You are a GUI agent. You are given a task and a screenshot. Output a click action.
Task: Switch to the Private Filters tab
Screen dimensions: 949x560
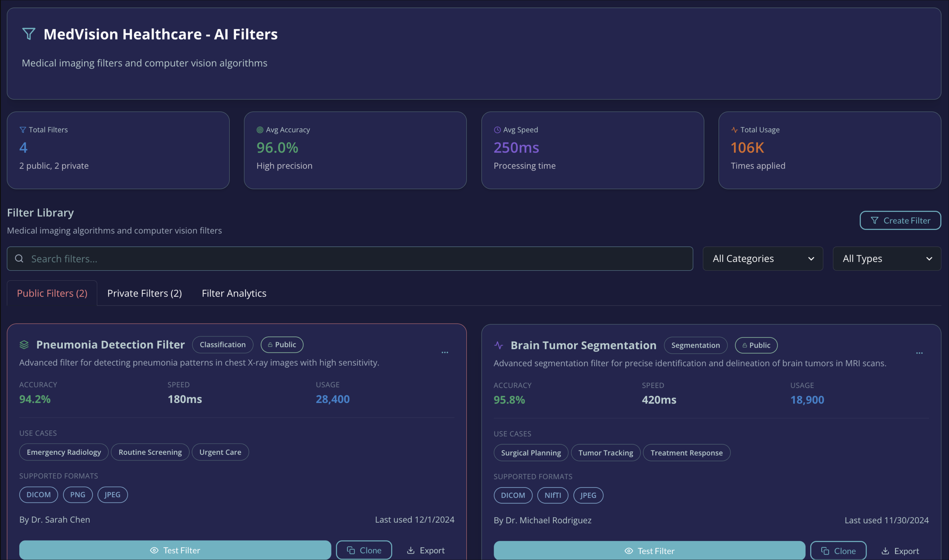pyautogui.click(x=145, y=293)
